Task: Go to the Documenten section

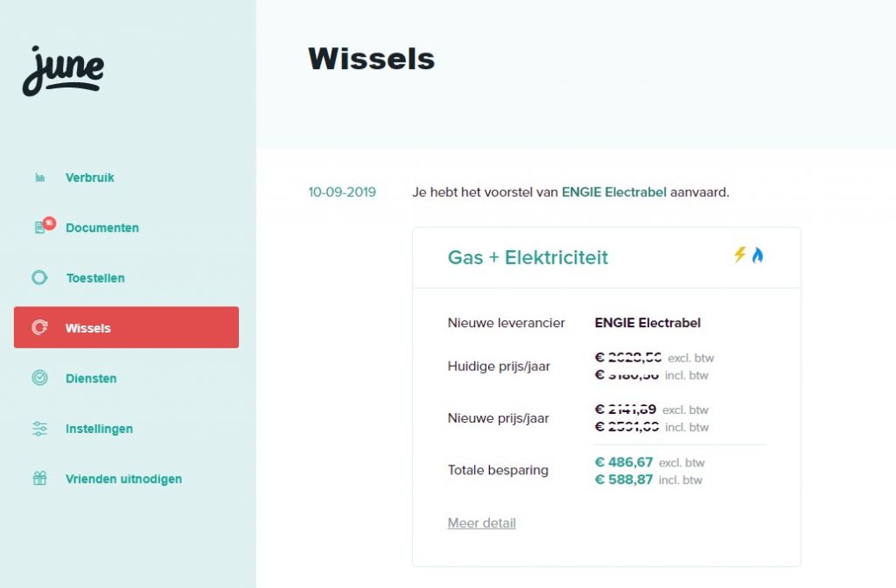Action: [102, 227]
